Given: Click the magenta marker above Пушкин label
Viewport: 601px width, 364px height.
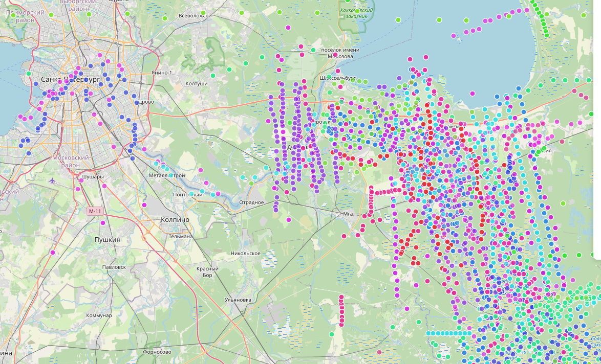Looking at the screenshot, I should 103,223.
